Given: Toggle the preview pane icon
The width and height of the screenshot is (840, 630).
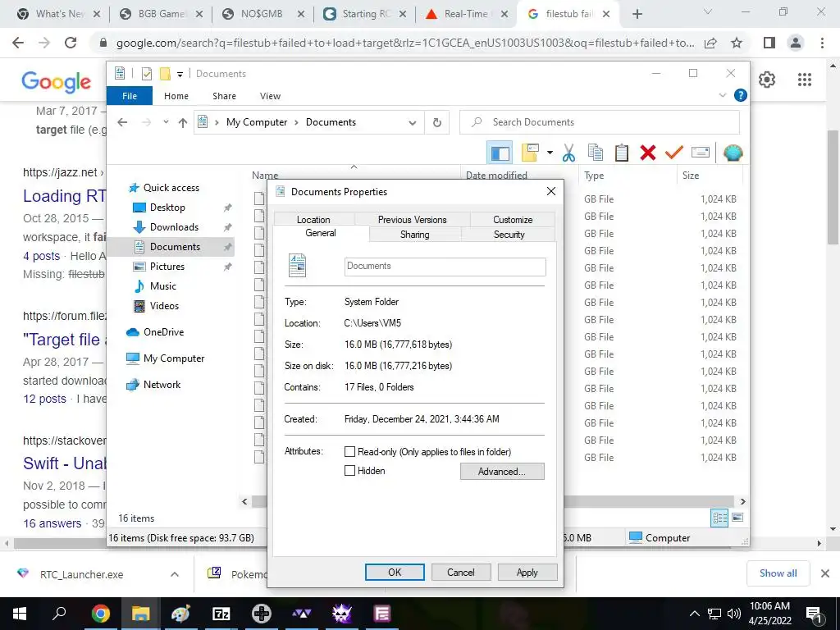Looking at the screenshot, I should [x=500, y=153].
